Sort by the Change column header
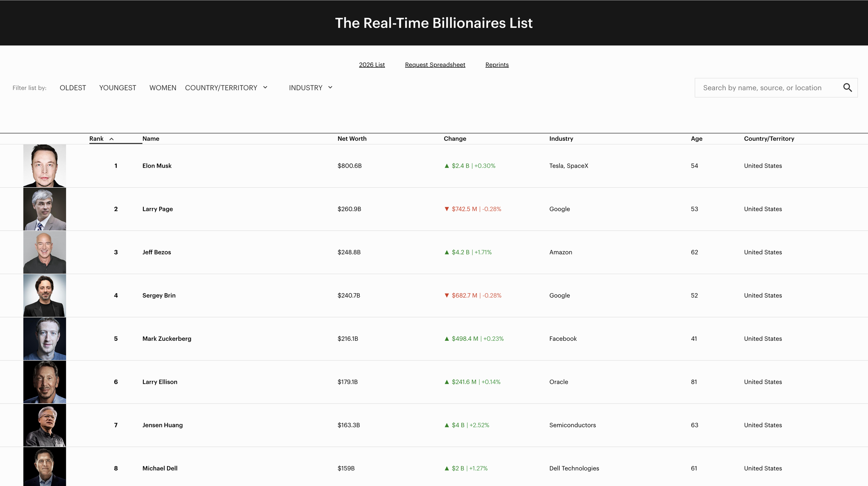The width and height of the screenshot is (868, 486). pos(454,139)
